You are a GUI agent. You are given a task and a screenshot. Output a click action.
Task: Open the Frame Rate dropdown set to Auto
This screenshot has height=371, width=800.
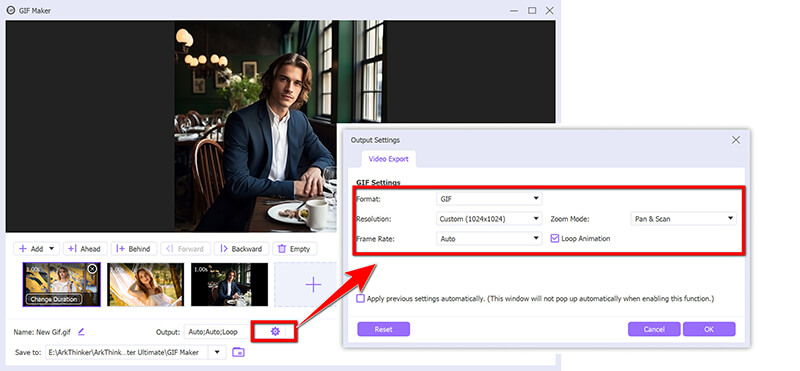(x=489, y=238)
